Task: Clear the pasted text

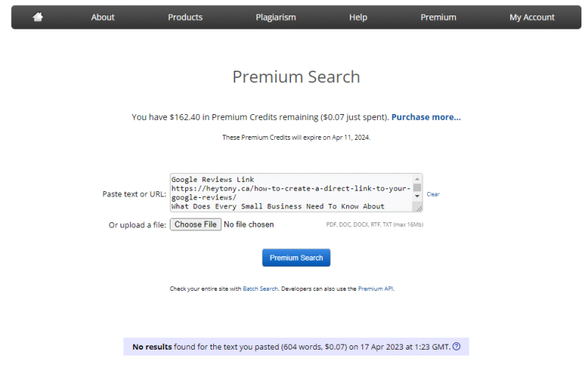Action: coord(433,194)
